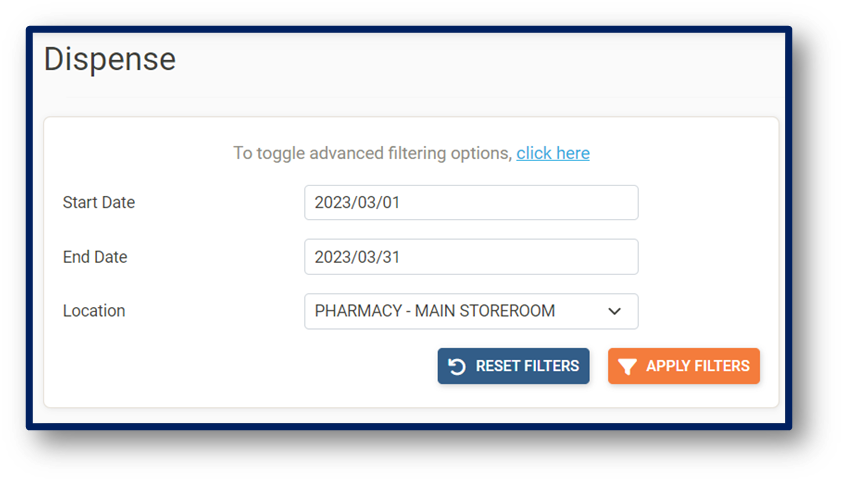
Task: Click the End Date field label
Action: coord(95,257)
